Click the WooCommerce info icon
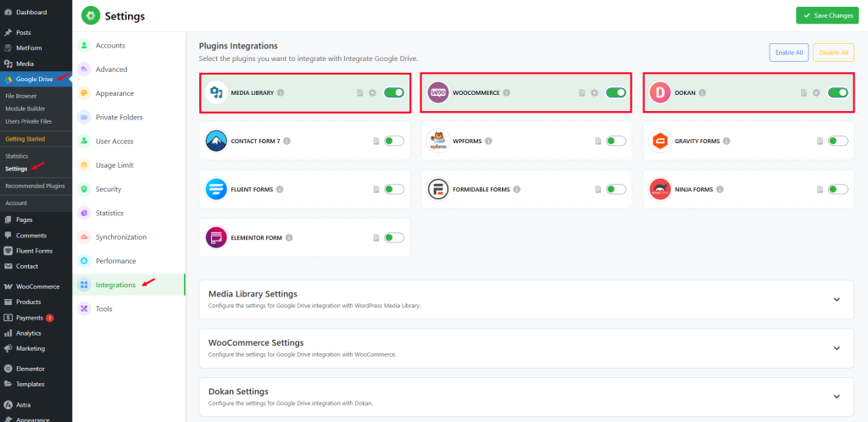 click(507, 93)
